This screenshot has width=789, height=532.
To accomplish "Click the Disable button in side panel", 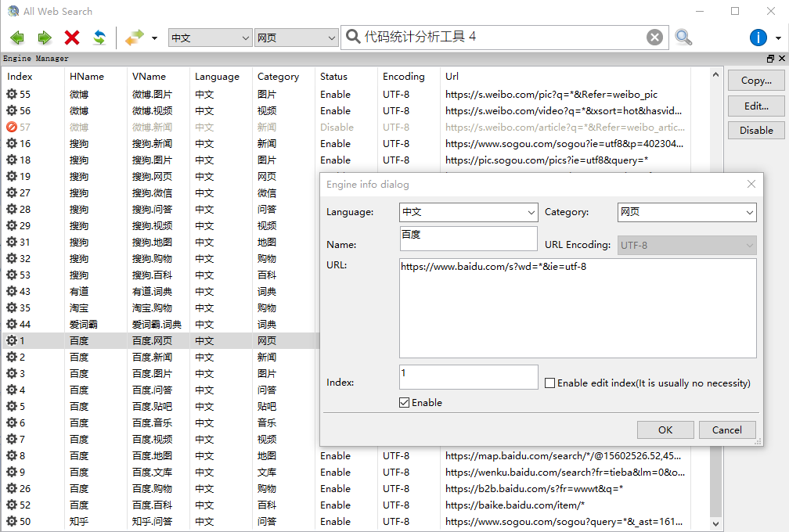I will (x=756, y=130).
